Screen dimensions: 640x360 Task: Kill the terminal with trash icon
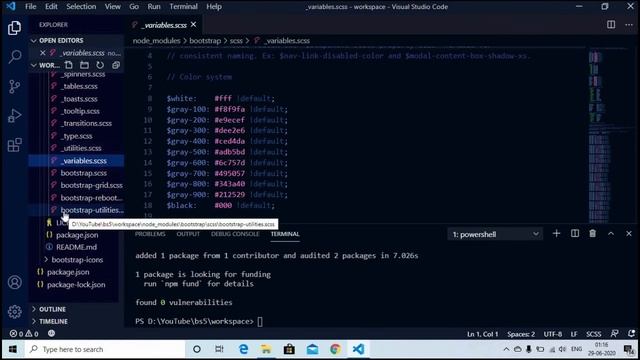point(593,233)
